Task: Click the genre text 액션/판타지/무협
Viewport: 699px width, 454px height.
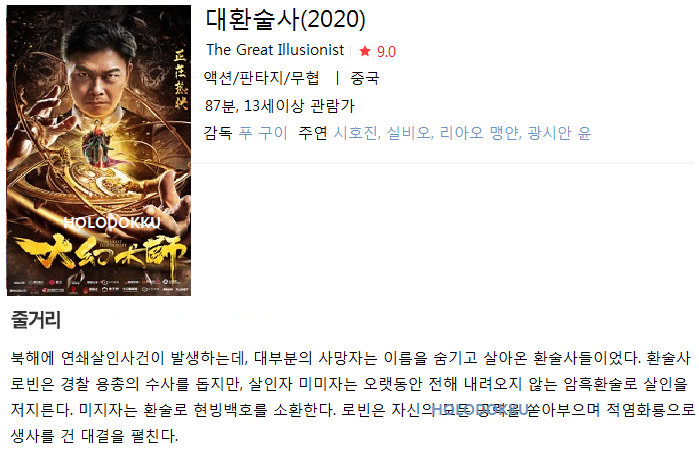Action: (x=262, y=78)
